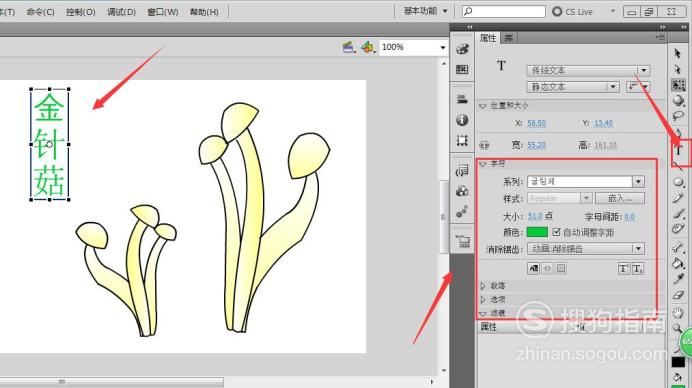Select the Eyedropper tool
Screen dimensions: 692x388
[x=678, y=279]
